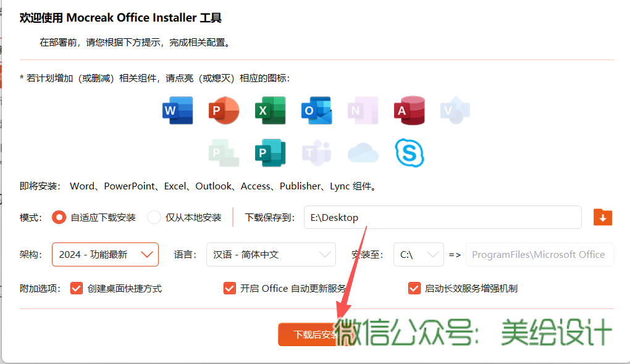Toggle the PowerPoint component icon
Screen dimensions: 630x364
click(x=224, y=110)
